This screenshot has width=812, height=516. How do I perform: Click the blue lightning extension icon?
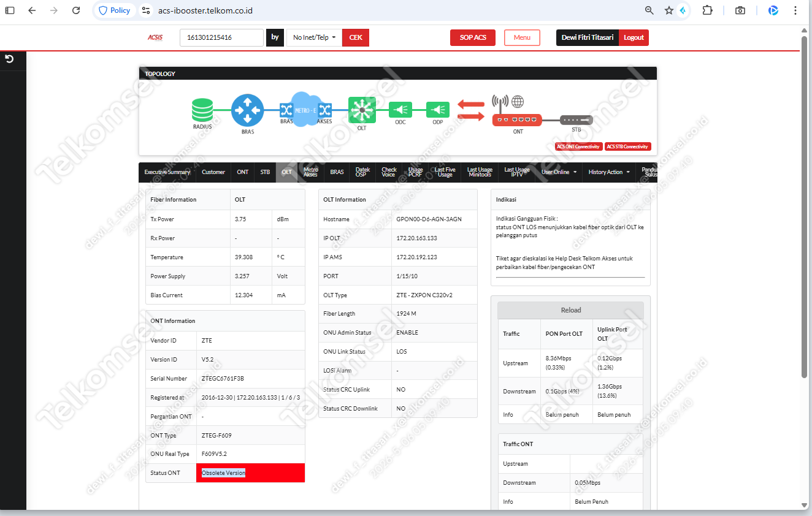click(683, 10)
